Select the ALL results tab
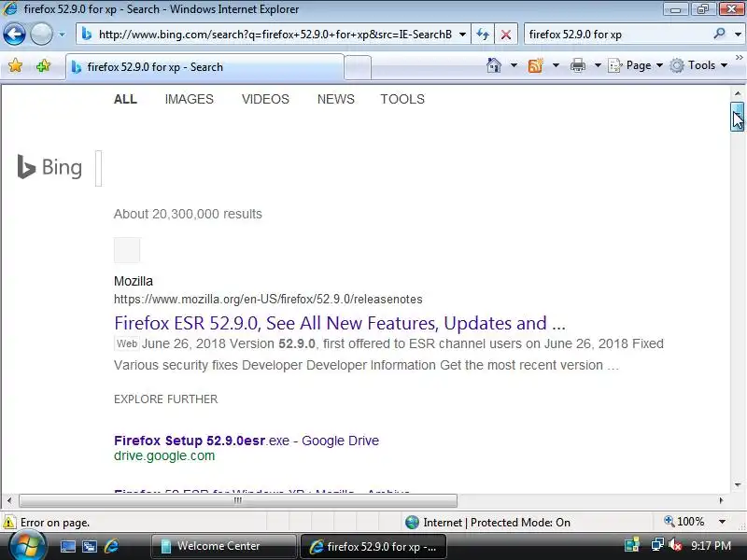 coord(125,99)
